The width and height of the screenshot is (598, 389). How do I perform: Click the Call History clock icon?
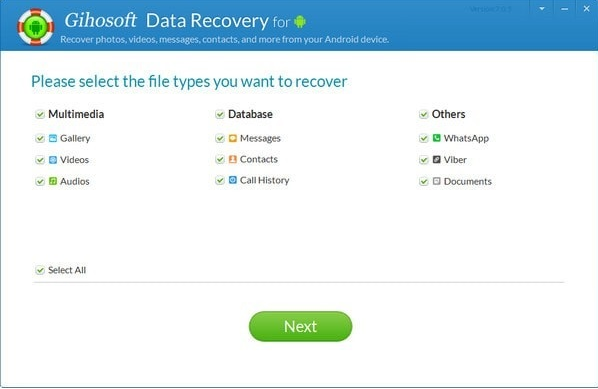[233, 180]
